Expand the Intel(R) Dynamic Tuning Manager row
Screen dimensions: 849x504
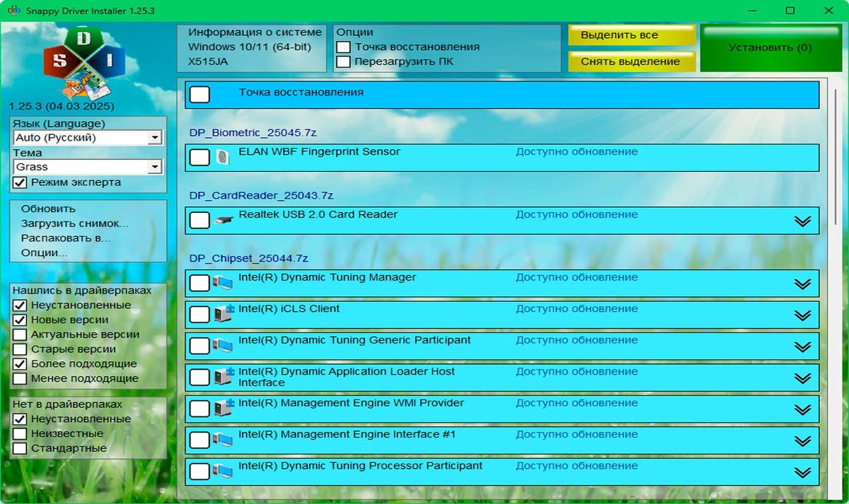(802, 284)
